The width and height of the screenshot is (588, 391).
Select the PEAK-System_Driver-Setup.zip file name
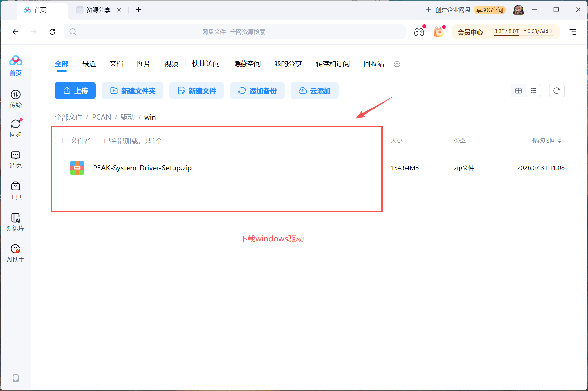(x=143, y=168)
